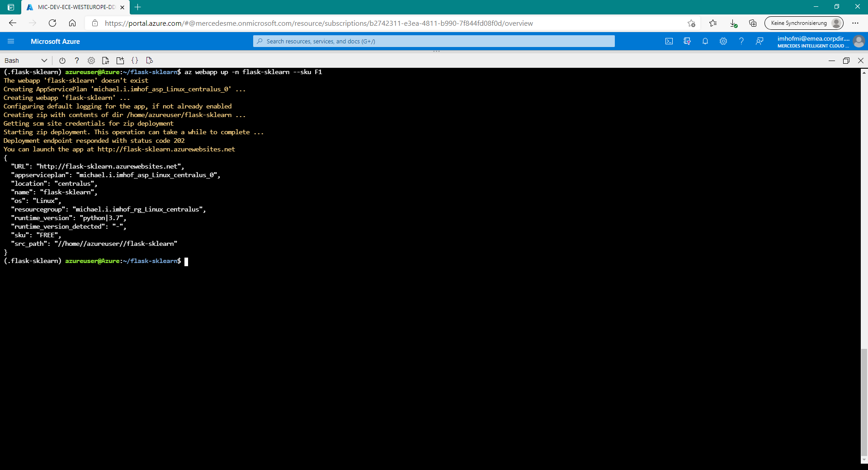Open account menu imhofmi@emea.corpdir
This screenshot has width=868, height=470.
point(821,41)
